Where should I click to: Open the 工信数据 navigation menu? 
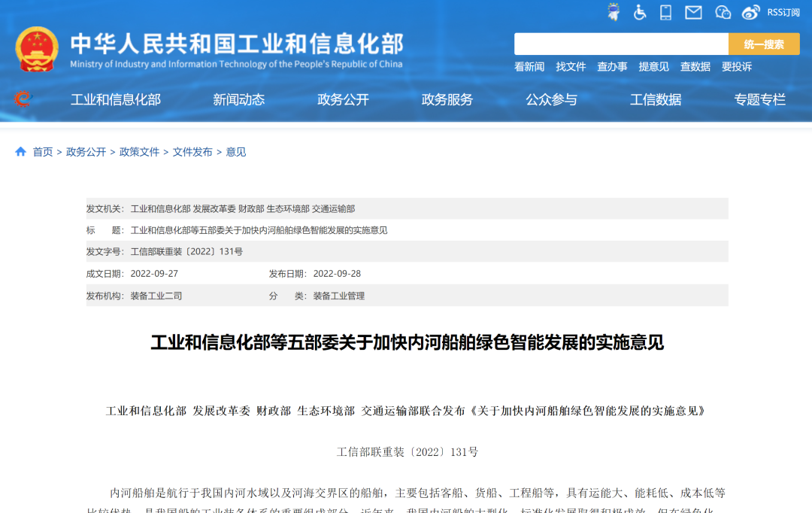coord(656,99)
